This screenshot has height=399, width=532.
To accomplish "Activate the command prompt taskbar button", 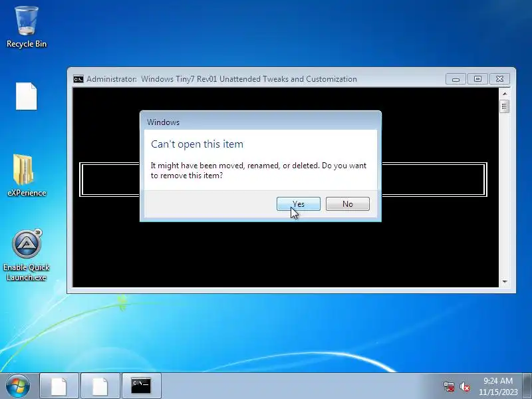I will [x=141, y=386].
